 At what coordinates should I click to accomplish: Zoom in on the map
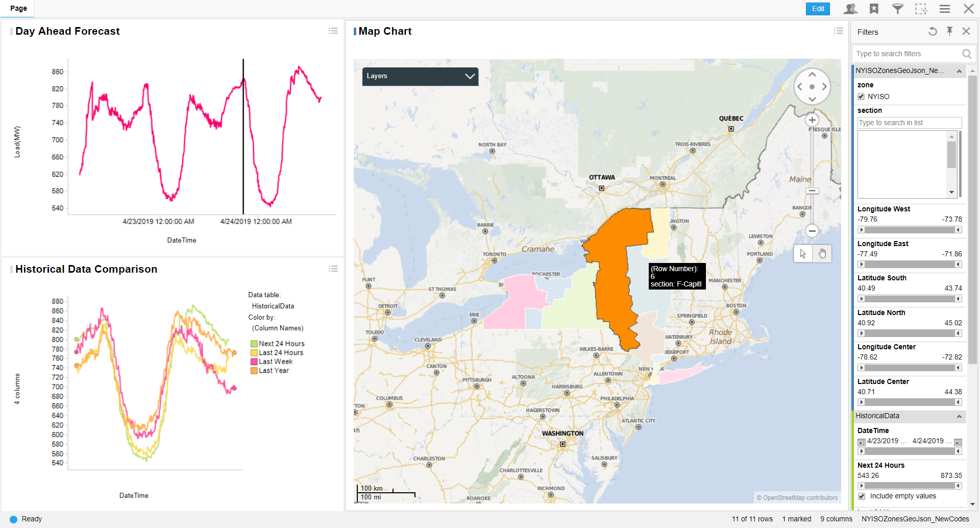812,121
